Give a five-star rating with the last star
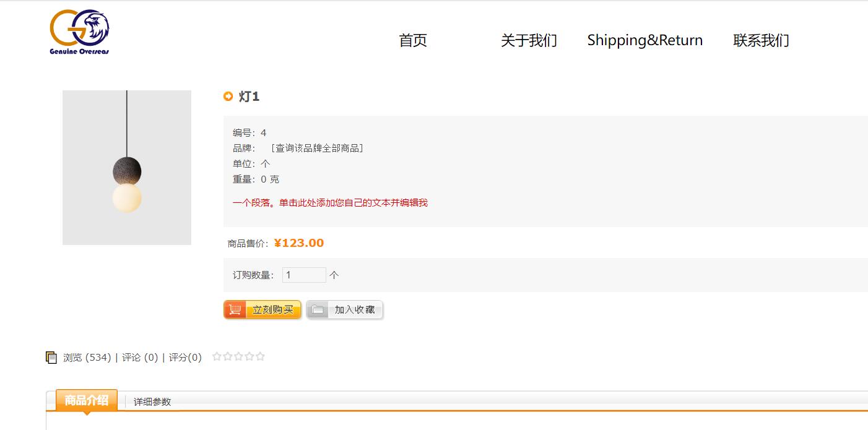Viewport: 868px width, 430px height. [261, 356]
